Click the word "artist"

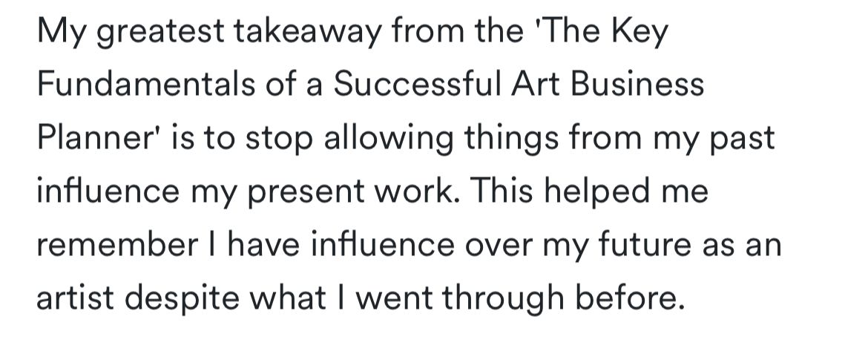75,298
